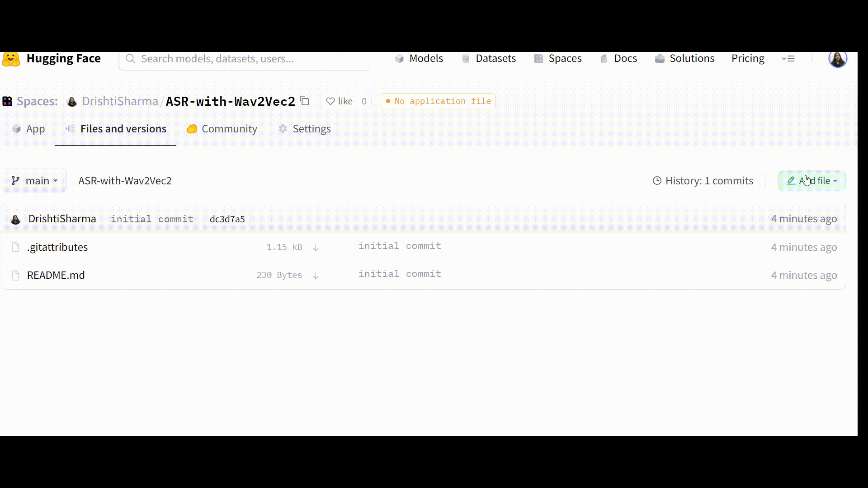868x488 pixels.
Task: Open initial commit link in README.md row
Action: (400, 274)
